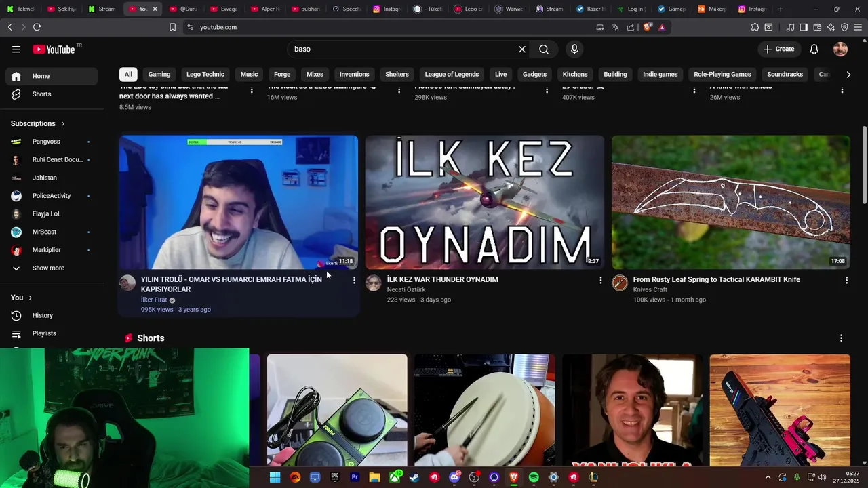
Task: Start voice search with the microphone
Action: point(574,49)
